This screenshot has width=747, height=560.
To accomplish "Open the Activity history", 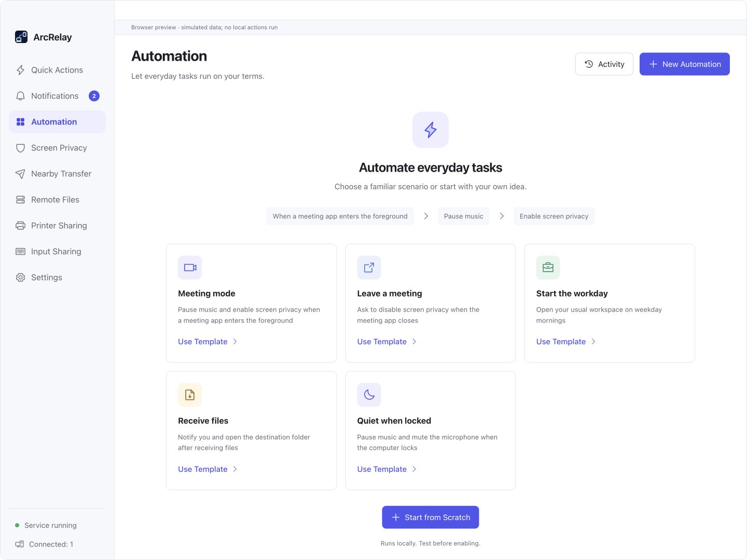I will (604, 64).
